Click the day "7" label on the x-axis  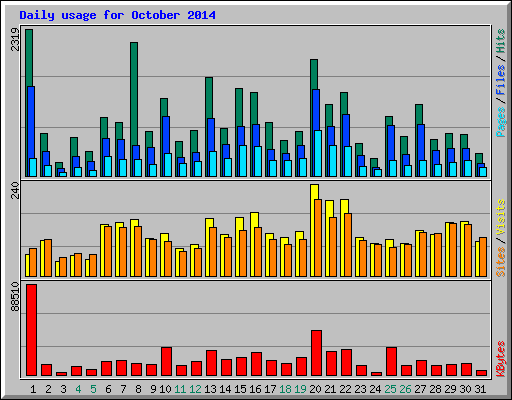tap(123, 389)
